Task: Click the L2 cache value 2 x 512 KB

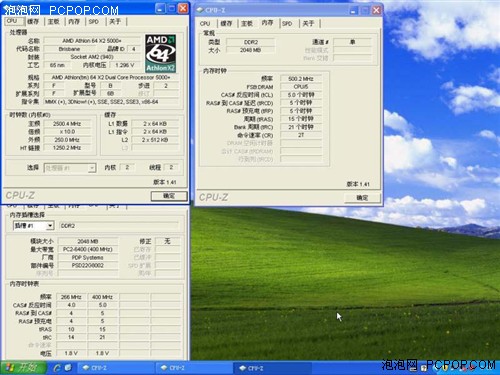Action: click(x=155, y=140)
